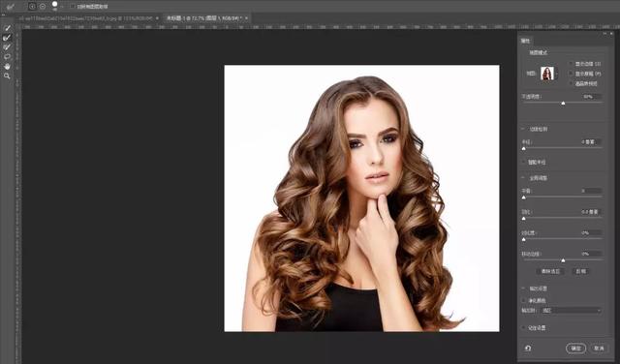620x364 pixels.
Task: Click the Smooth slider handle
Action: pos(524,197)
